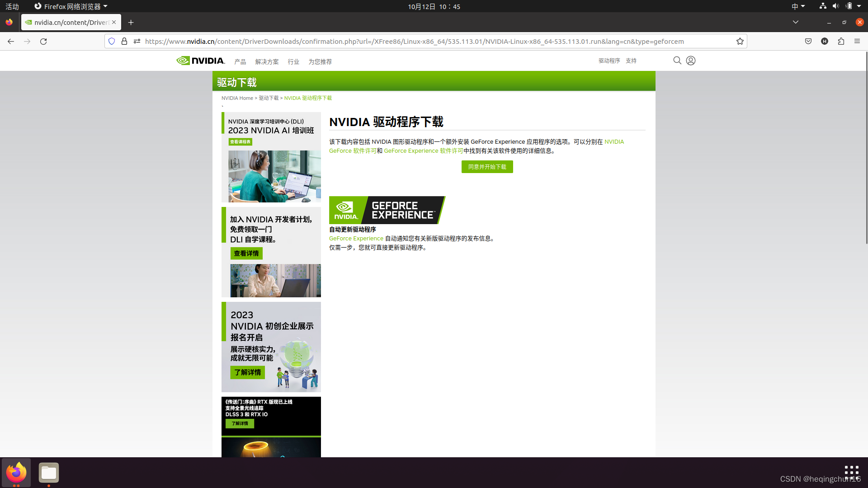Open the 产品 navigation menu
Viewport: 868px width, 488px height.
[x=240, y=62]
